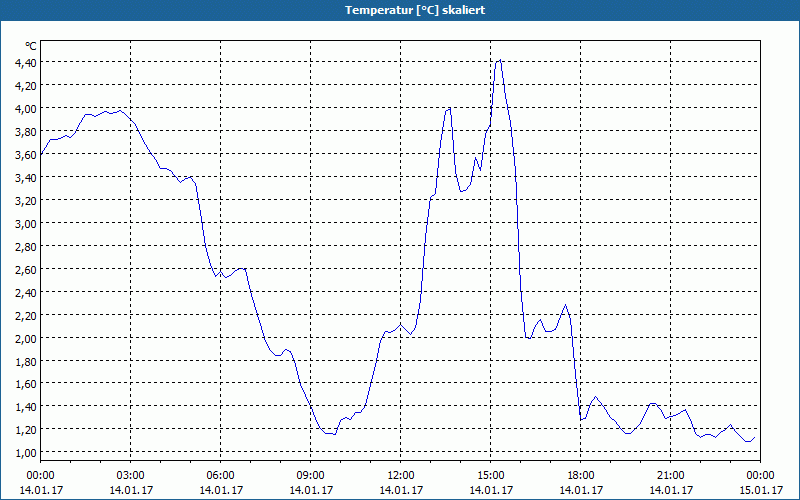The width and height of the screenshot is (800, 500).
Task: Click the 3,80 temperature axis label
Action: click(x=27, y=131)
